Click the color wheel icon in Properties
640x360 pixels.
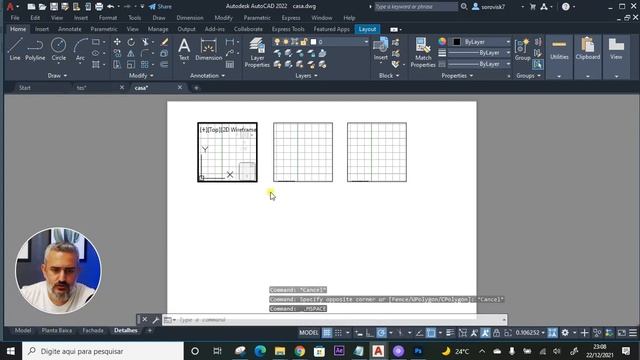[442, 41]
